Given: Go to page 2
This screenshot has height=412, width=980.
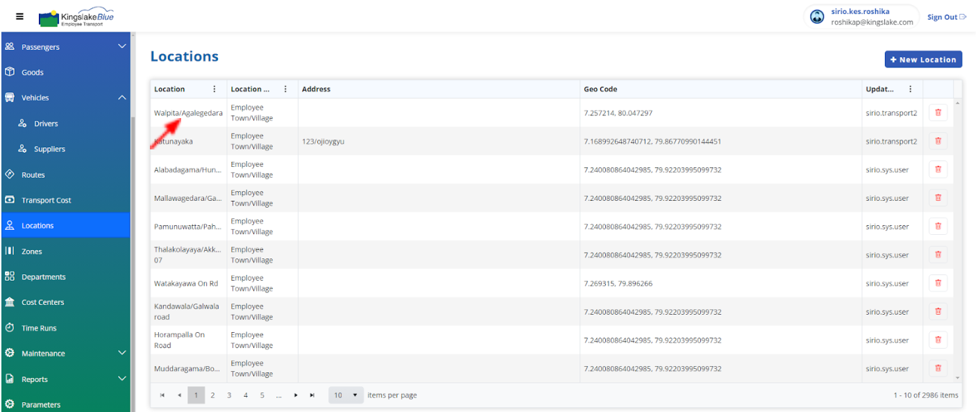Looking at the screenshot, I should pyautogui.click(x=212, y=395).
